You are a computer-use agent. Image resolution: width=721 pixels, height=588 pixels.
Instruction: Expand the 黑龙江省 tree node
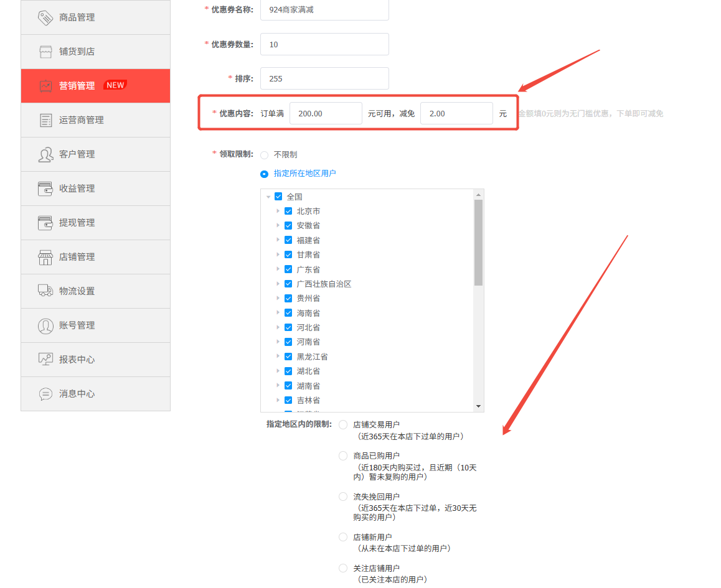click(x=278, y=356)
